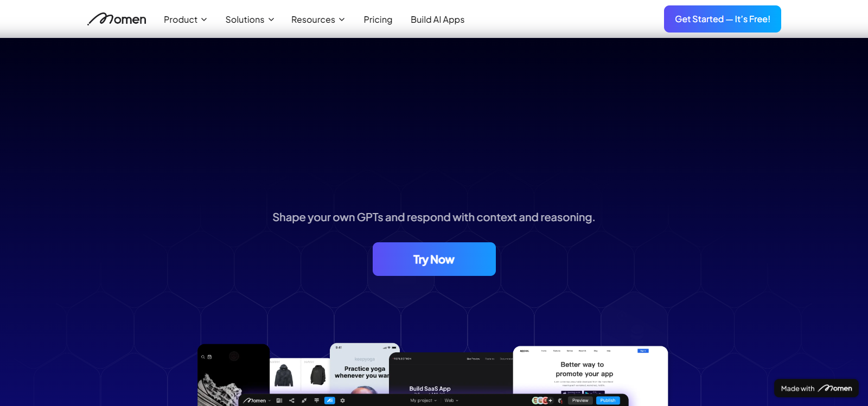Open the Build AI Apps page
This screenshot has width=868, height=406.
(x=438, y=20)
